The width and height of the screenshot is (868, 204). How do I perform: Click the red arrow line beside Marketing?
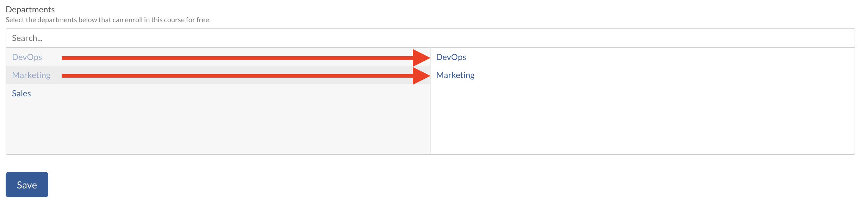point(236,76)
